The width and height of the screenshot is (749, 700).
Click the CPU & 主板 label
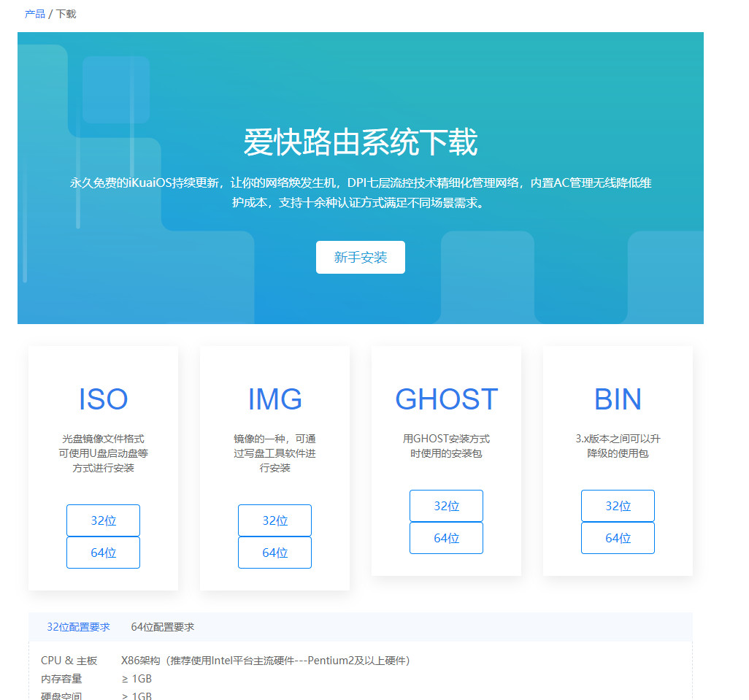[x=69, y=661]
